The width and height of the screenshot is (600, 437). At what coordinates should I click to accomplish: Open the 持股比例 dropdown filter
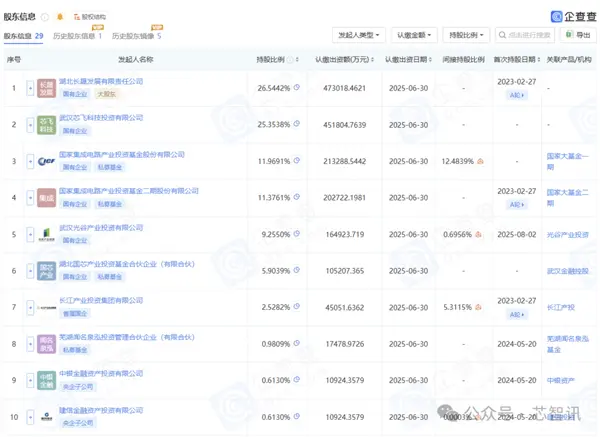(466, 35)
